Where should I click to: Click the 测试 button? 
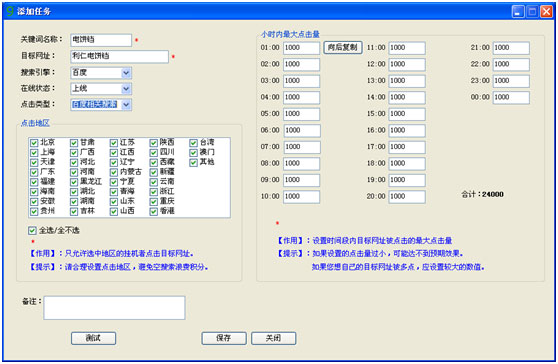click(93, 338)
